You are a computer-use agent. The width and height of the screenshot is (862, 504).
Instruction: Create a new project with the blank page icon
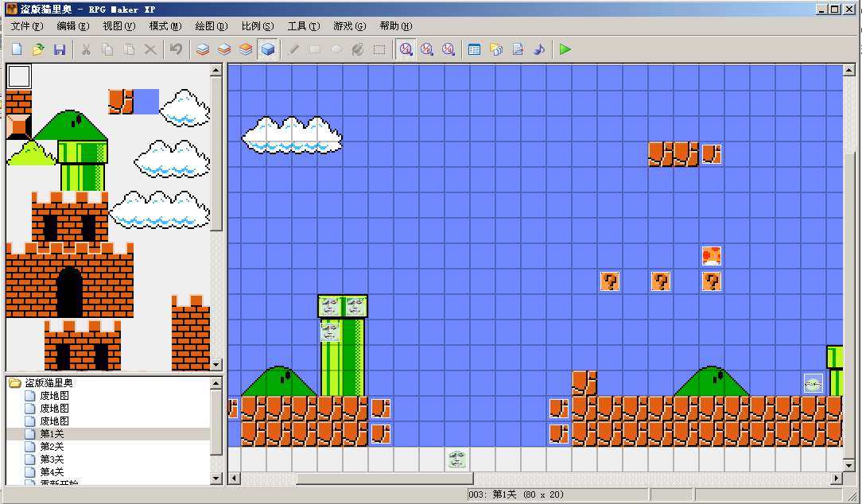click(x=17, y=49)
